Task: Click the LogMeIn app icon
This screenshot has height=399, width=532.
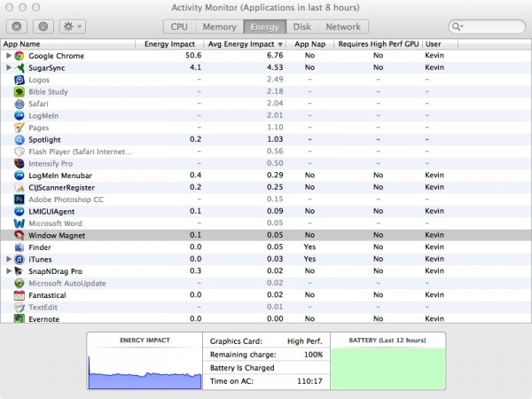Action: 20,115
